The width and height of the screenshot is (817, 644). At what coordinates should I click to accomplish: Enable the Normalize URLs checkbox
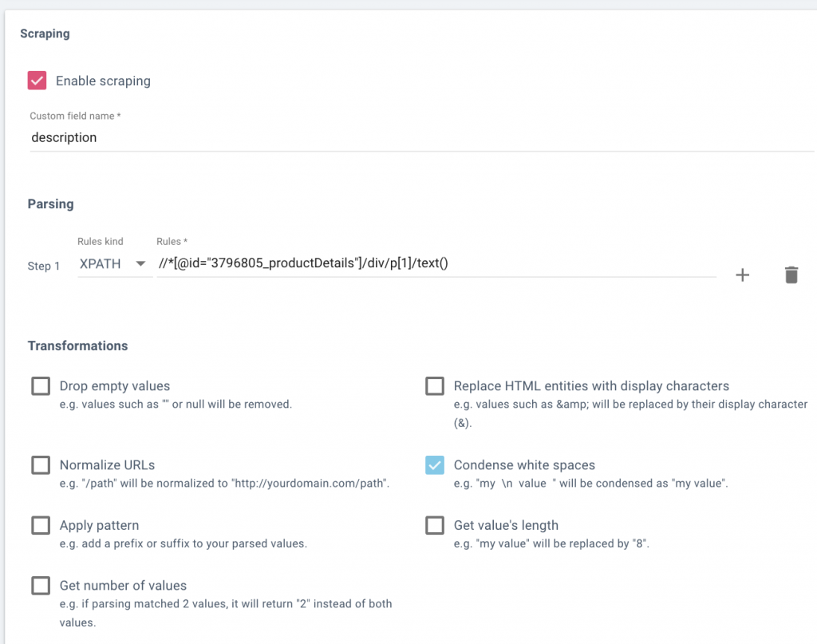(x=41, y=465)
